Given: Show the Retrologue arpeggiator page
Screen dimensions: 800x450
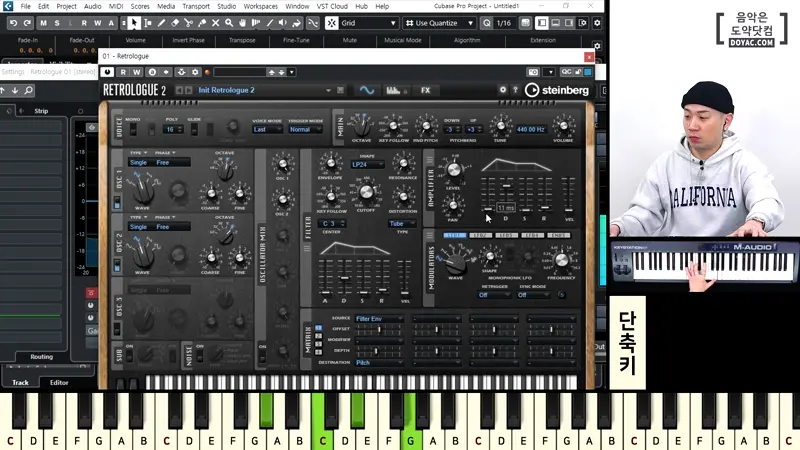Looking at the screenshot, I should (394, 90).
